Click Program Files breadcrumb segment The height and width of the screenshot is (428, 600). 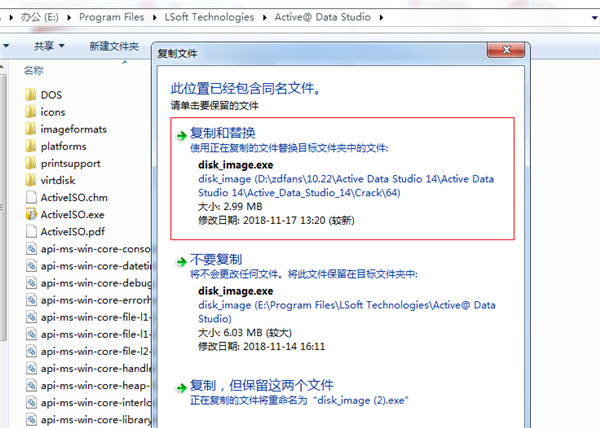112,17
